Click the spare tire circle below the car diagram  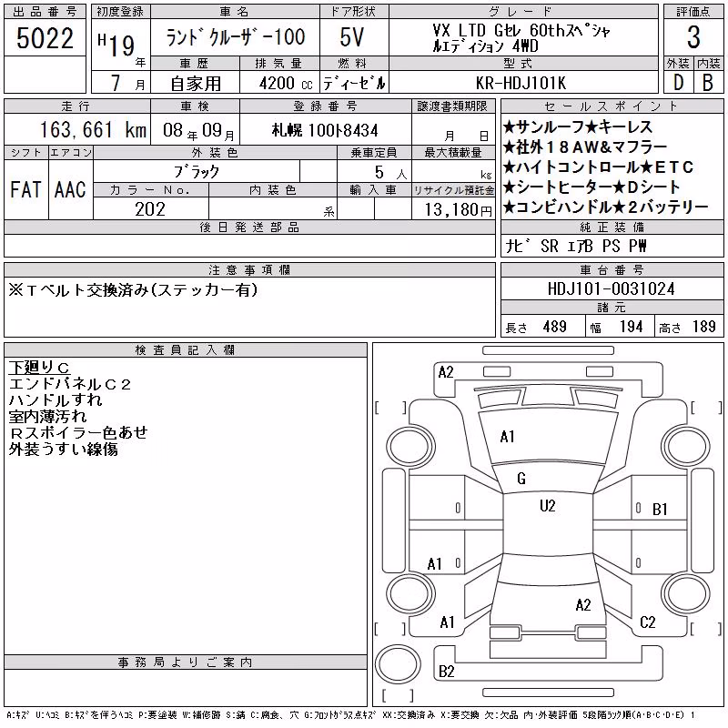[398, 664]
